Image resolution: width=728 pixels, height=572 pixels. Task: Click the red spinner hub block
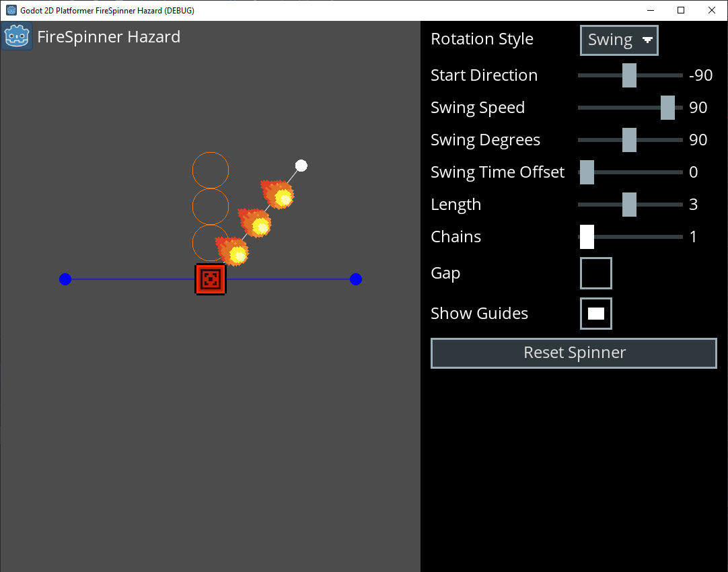point(210,279)
